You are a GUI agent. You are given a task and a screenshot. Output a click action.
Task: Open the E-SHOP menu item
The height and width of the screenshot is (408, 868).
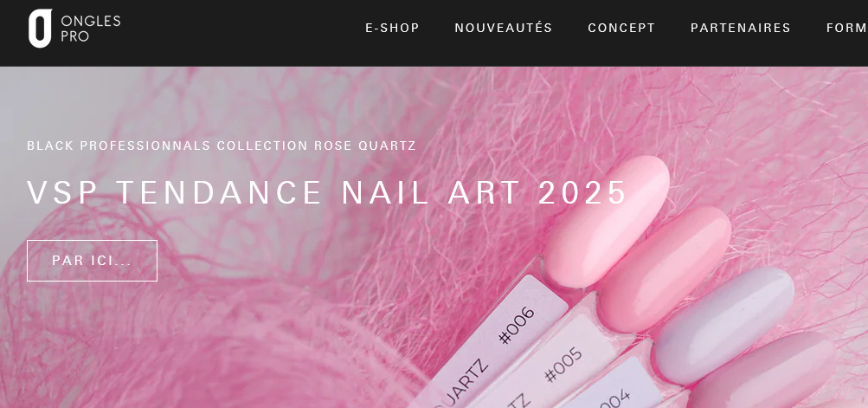coord(393,28)
